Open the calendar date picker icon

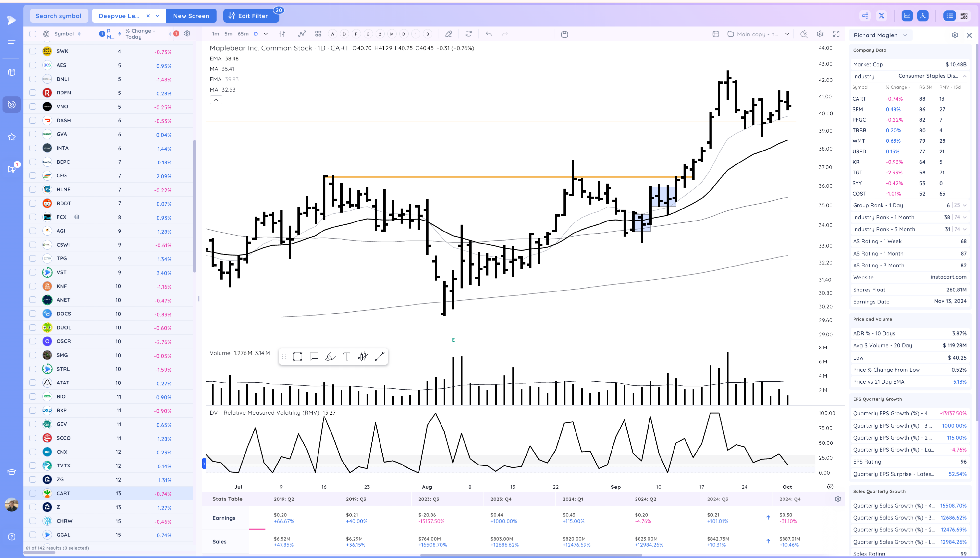[564, 35]
